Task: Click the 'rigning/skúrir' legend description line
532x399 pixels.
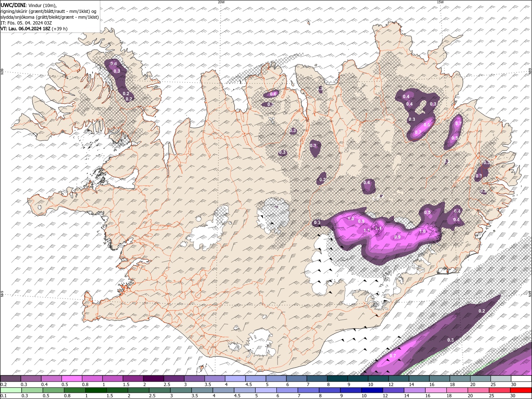Action: tap(49, 11)
